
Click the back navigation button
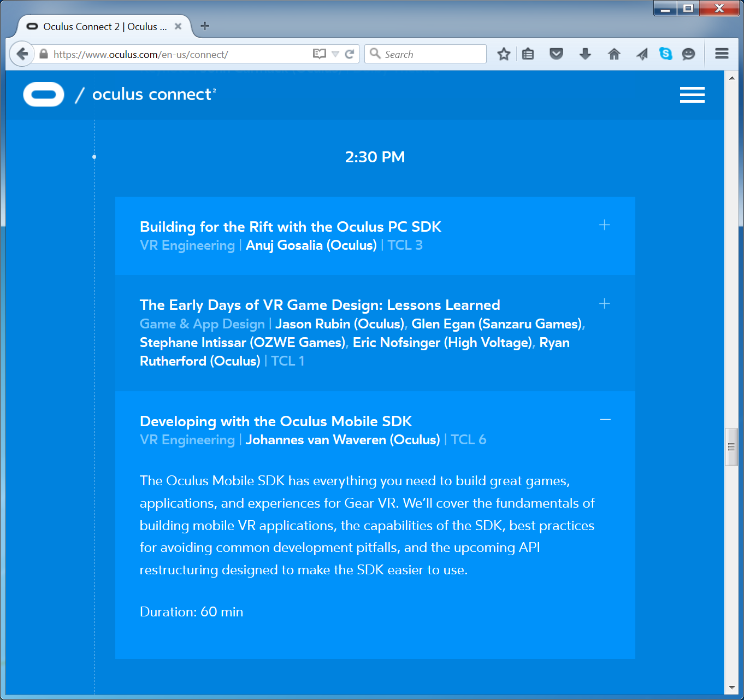click(x=22, y=54)
